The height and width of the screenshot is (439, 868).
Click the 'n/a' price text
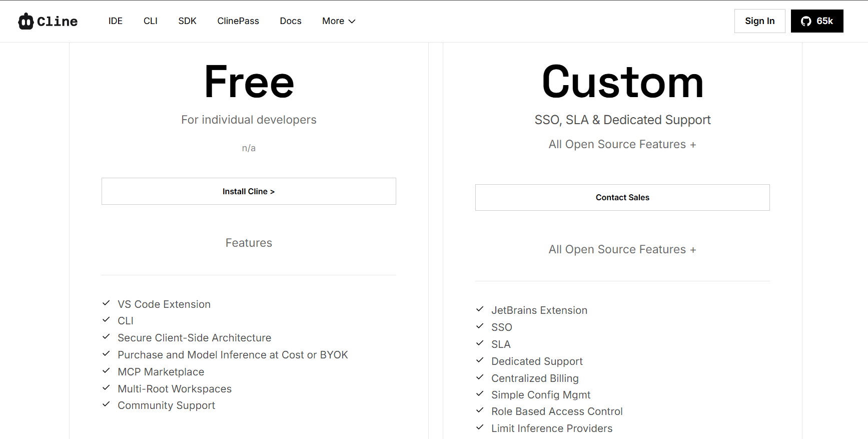coord(249,148)
